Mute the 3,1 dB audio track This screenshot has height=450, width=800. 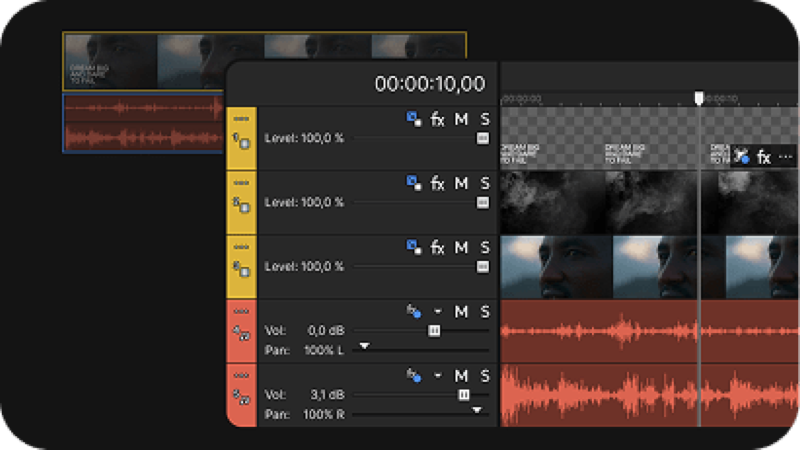click(x=461, y=376)
